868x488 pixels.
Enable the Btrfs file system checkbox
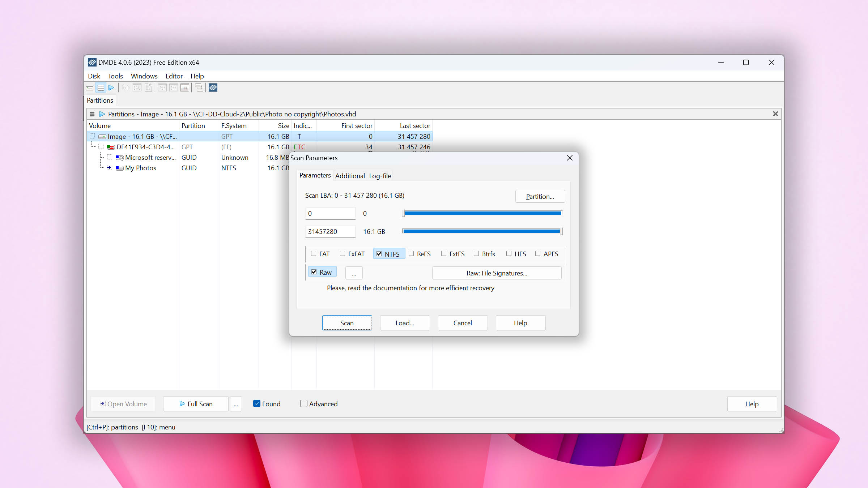coord(476,254)
